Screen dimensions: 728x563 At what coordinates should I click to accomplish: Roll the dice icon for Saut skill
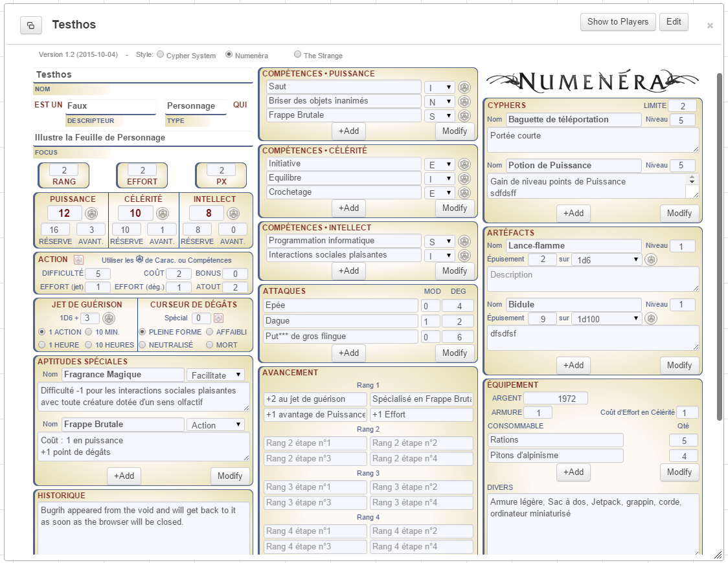point(464,87)
